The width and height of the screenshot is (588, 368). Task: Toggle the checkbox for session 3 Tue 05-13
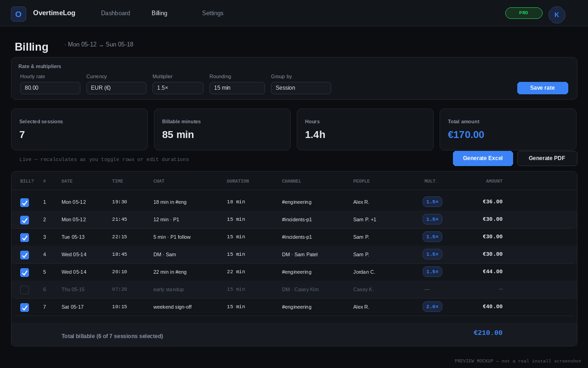click(24, 237)
